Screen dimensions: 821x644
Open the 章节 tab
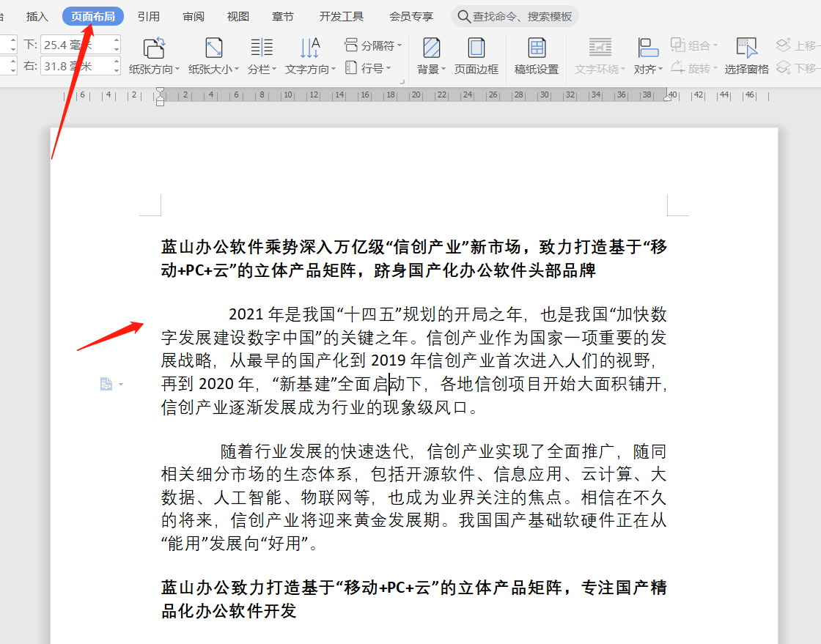pos(283,17)
